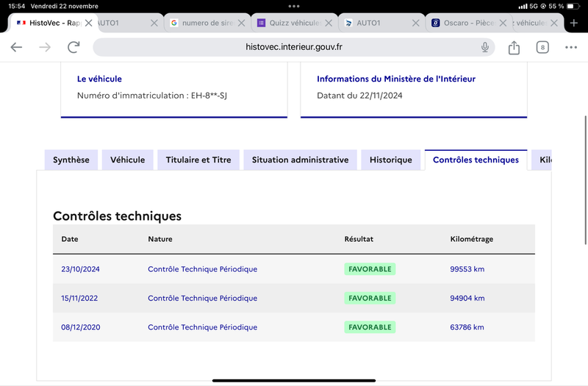Click the date 08/12/2020
The image size is (588, 386).
coord(81,327)
